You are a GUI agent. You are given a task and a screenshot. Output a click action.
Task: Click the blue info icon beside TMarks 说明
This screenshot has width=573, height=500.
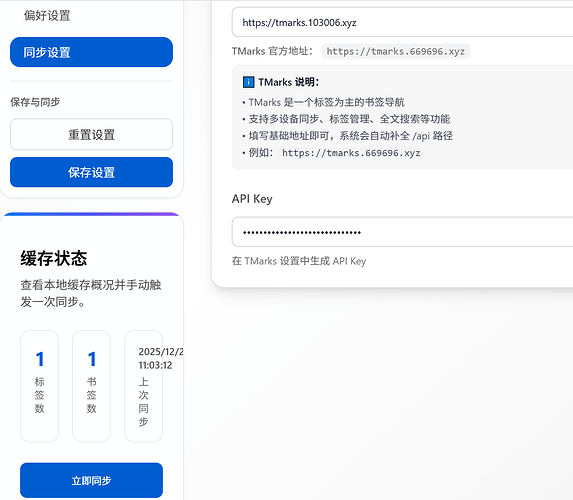tap(248, 82)
